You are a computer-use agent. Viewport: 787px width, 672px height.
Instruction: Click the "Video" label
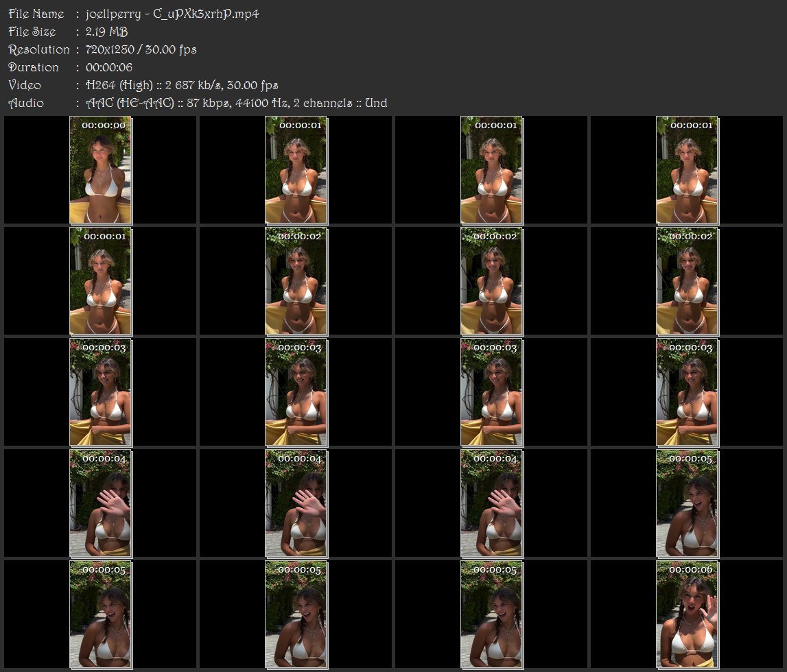[x=25, y=85]
